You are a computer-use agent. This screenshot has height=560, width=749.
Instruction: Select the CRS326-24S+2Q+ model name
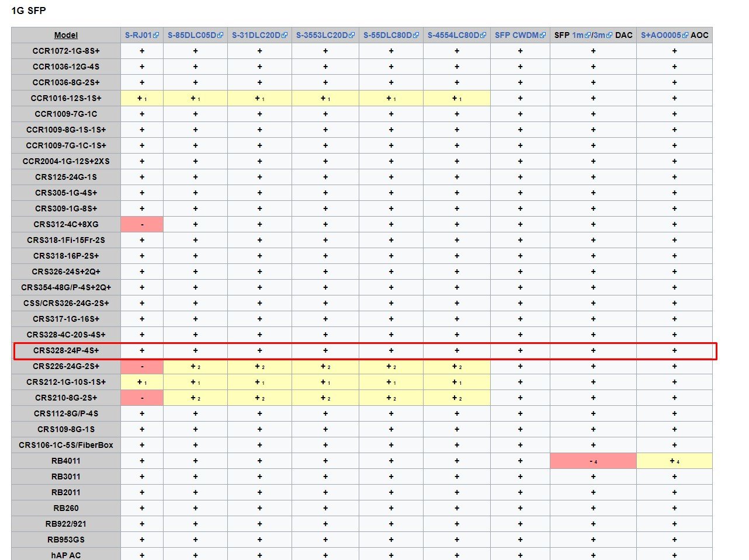66,272
